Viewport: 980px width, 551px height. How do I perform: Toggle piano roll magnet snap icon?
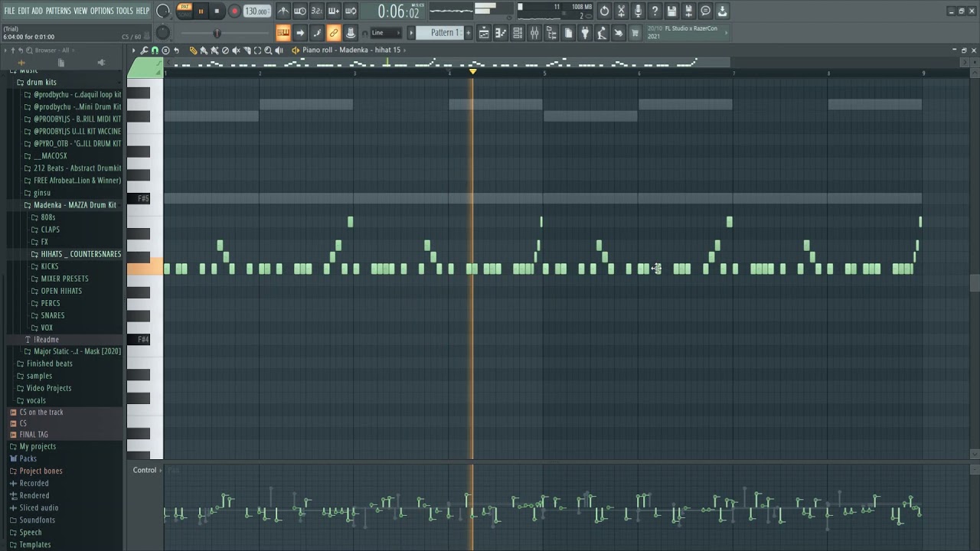point(155,51)
